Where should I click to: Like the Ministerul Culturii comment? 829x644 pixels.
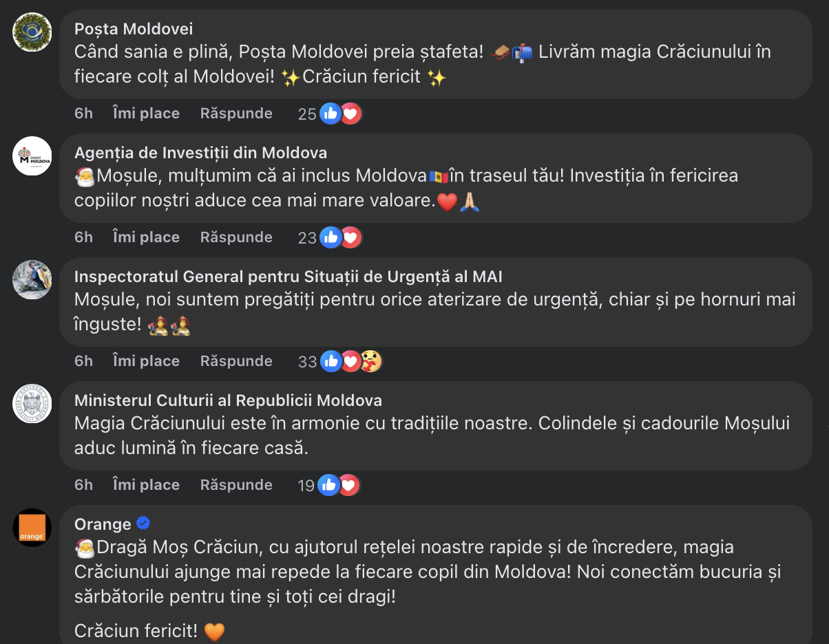pos(146,485)
